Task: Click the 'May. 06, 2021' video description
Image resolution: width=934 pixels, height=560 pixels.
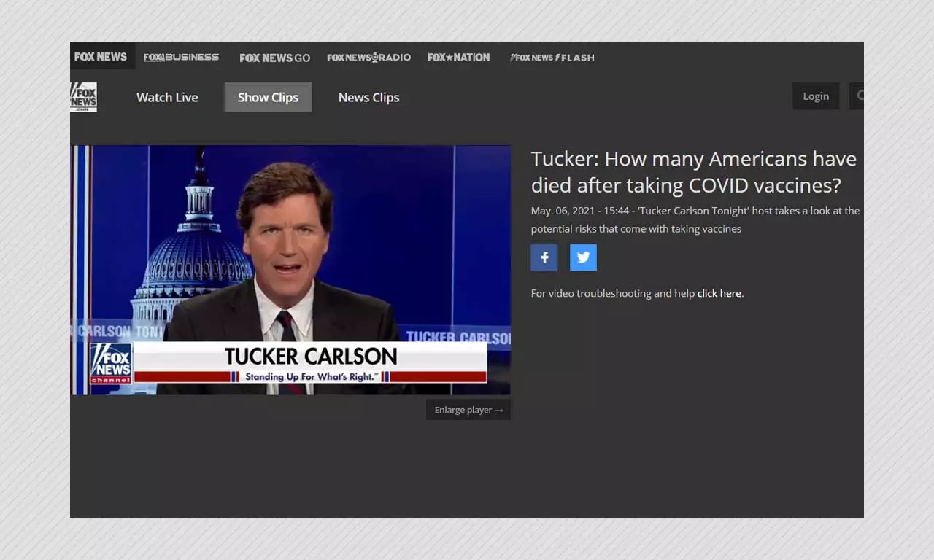Action: pyautogui.click(x=695, y=219)
